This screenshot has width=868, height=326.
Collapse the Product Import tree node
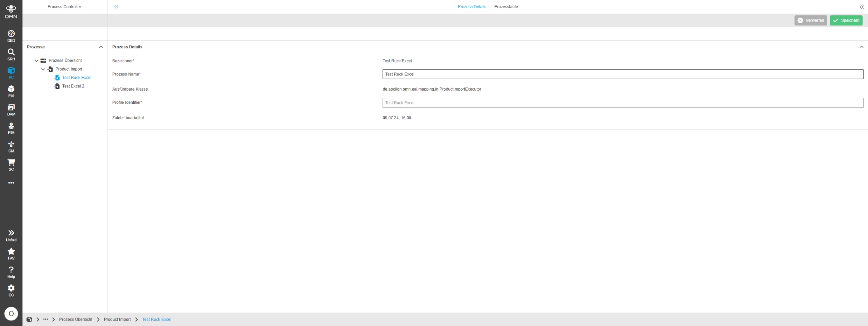tap(43, 69)
